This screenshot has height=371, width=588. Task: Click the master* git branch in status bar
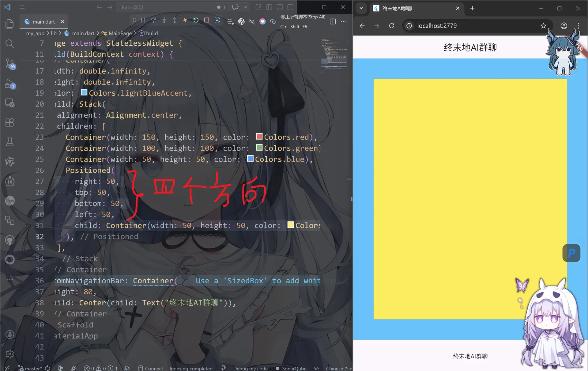(30, 368)
